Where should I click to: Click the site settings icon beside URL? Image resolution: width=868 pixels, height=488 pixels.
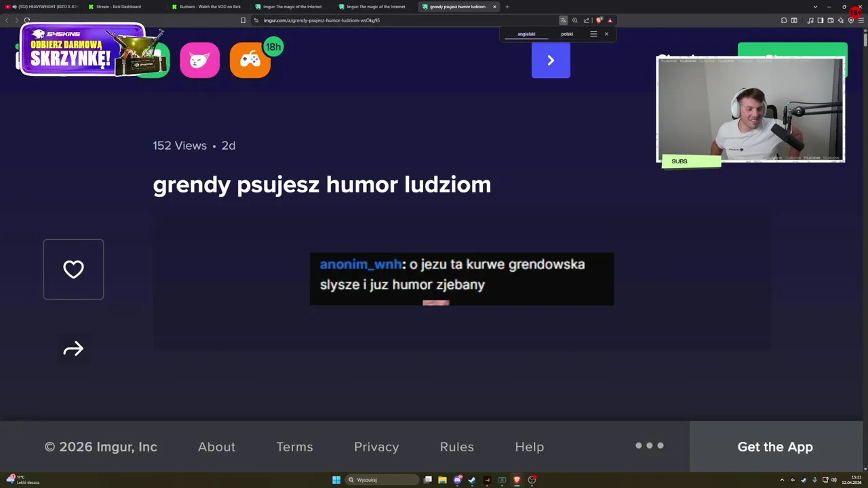(256, 20)
